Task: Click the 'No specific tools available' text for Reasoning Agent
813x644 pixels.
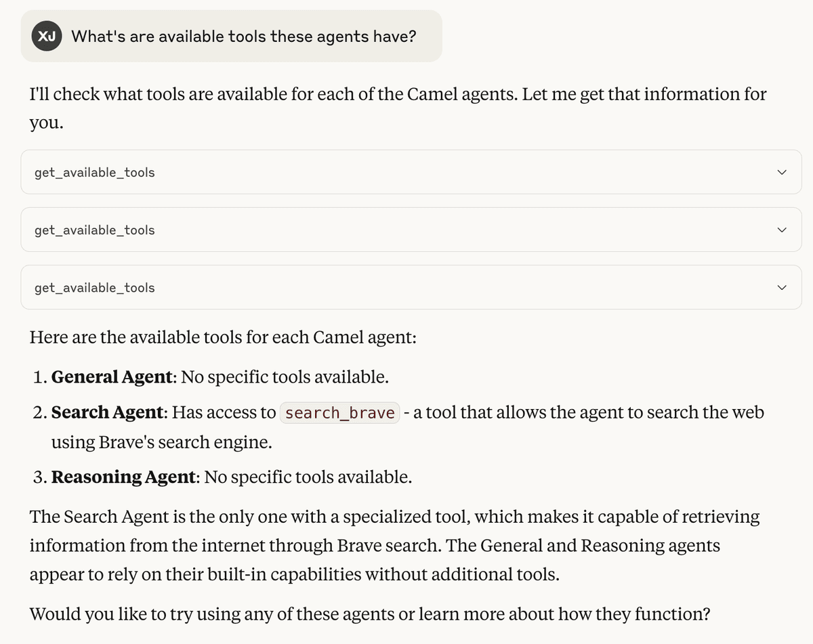Action: coord(308,477)
